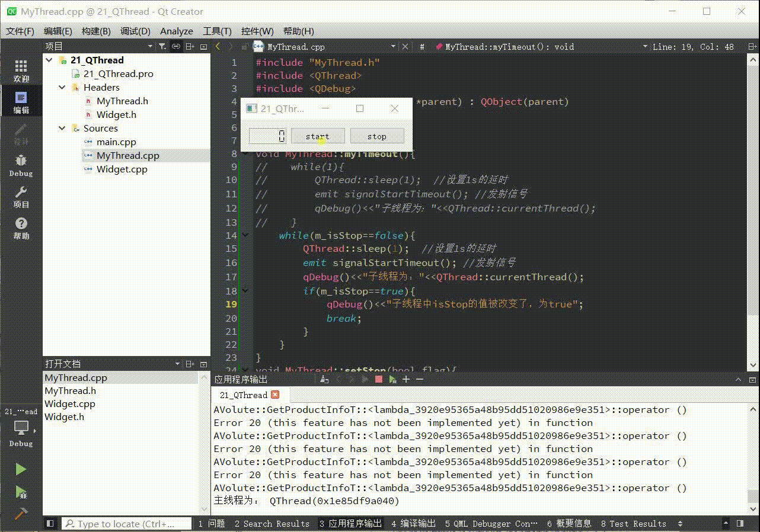Open the 控件(W) menu
This screenshot has width=760, height=532.
click(x=257, y=31)
